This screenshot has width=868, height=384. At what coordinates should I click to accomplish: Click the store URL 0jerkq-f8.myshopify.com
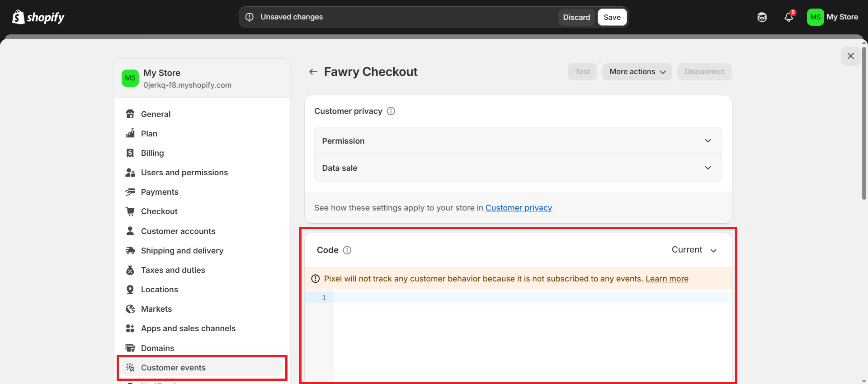coord(187,85)
